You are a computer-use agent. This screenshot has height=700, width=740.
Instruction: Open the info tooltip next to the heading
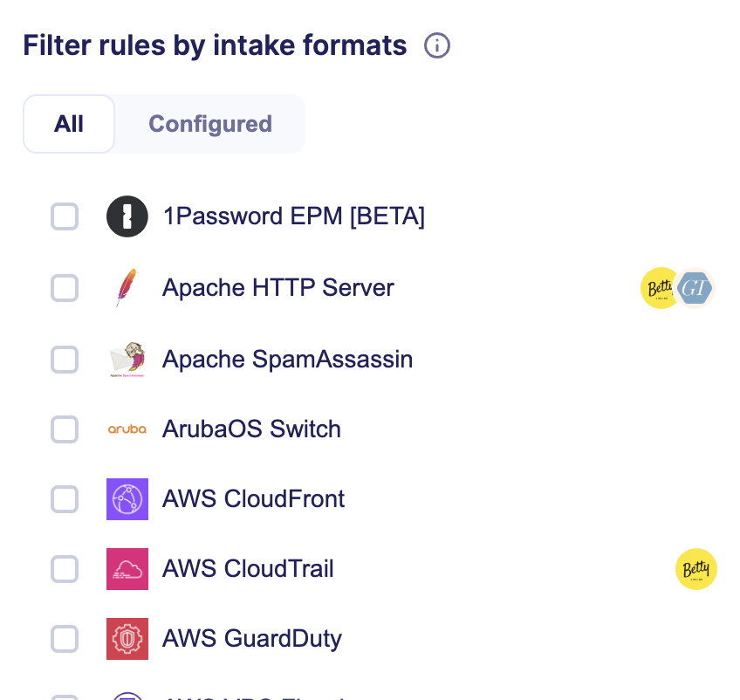(436, 46)
